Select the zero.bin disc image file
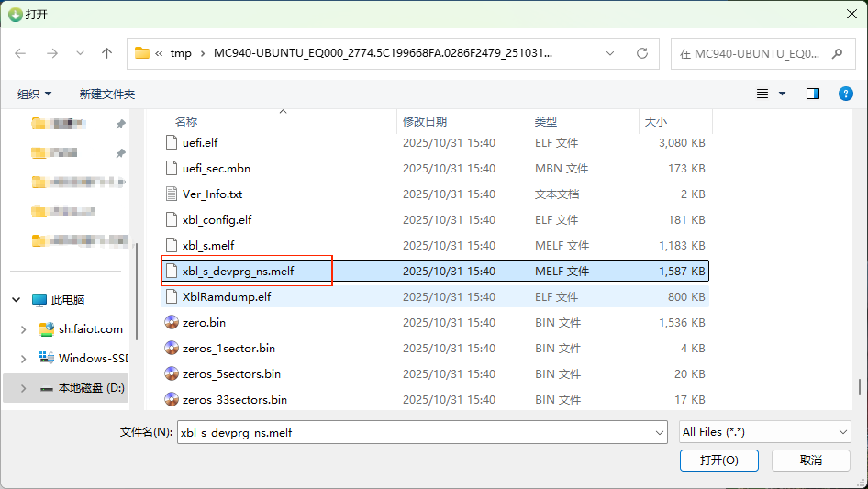The height and width of the screenshot is (489, 868). (204, 322)
